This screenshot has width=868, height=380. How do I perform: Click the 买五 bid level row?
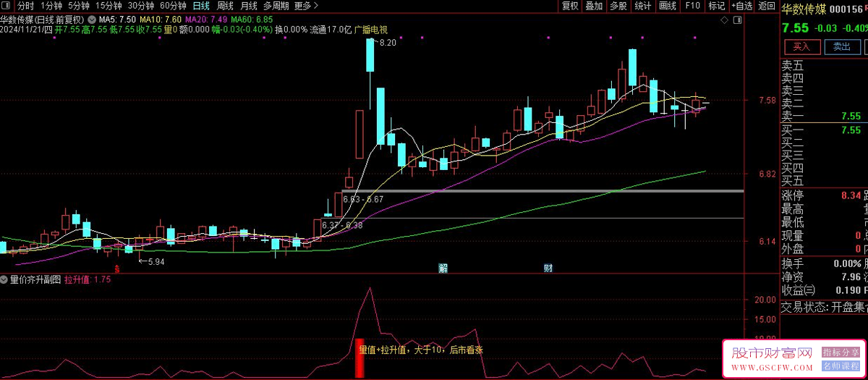click(824, 180)
